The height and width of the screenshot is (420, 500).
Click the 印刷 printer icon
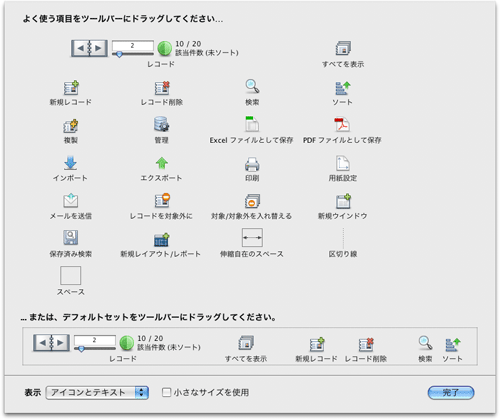tap(252, 164)
